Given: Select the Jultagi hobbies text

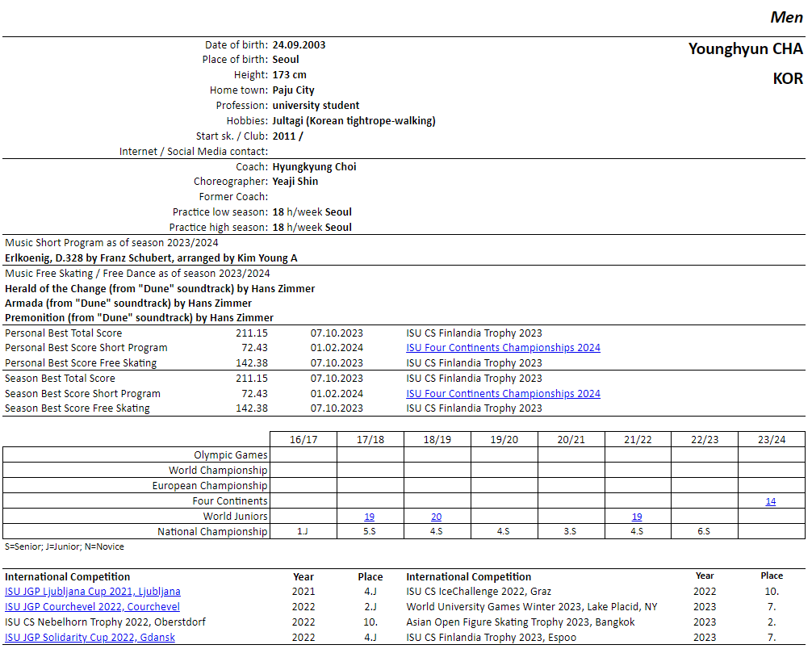Looking at the screenshot, I should point(354,121).
